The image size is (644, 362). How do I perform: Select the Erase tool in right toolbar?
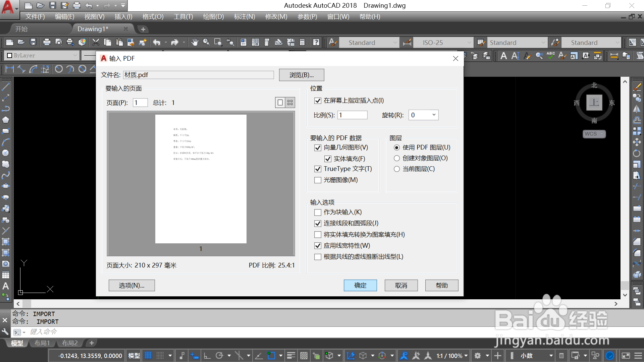point(637,87)
